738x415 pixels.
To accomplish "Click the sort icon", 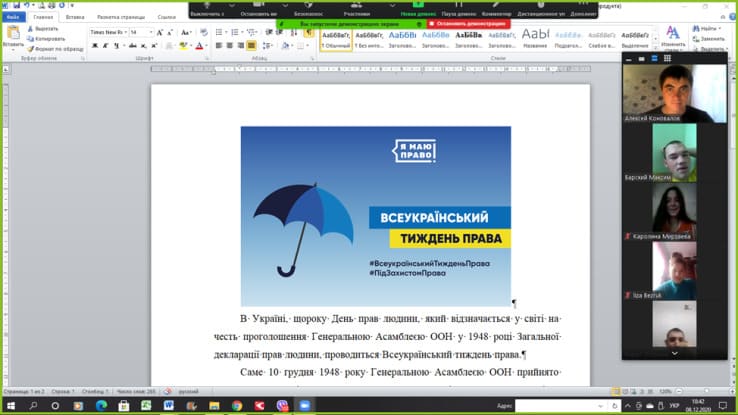I will tap(294, 32).
